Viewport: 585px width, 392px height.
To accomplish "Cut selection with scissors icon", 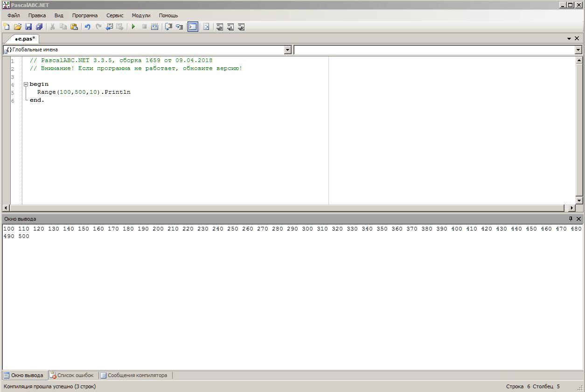I will click(53, 27).
